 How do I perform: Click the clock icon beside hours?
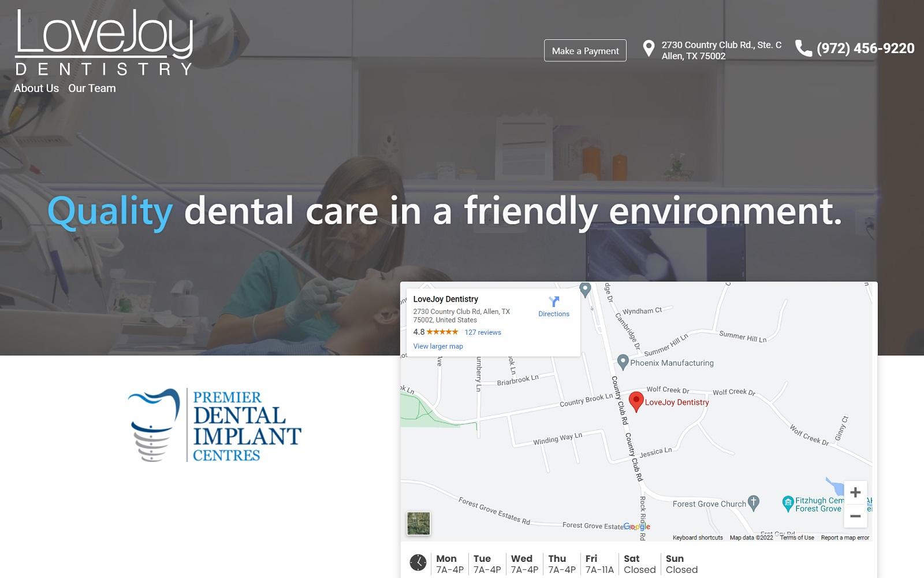(418, 562)
